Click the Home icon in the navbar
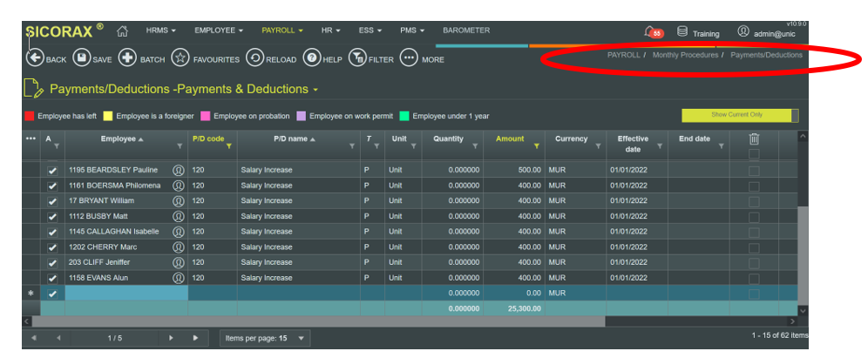The height and width of the screenshot is (358, 868). [x=122, y=30]
